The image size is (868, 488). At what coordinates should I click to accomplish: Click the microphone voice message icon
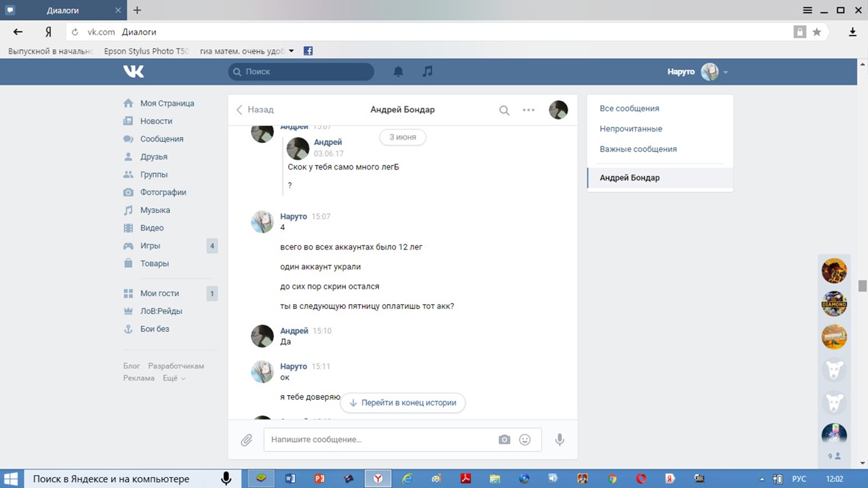tap(559, 440)
